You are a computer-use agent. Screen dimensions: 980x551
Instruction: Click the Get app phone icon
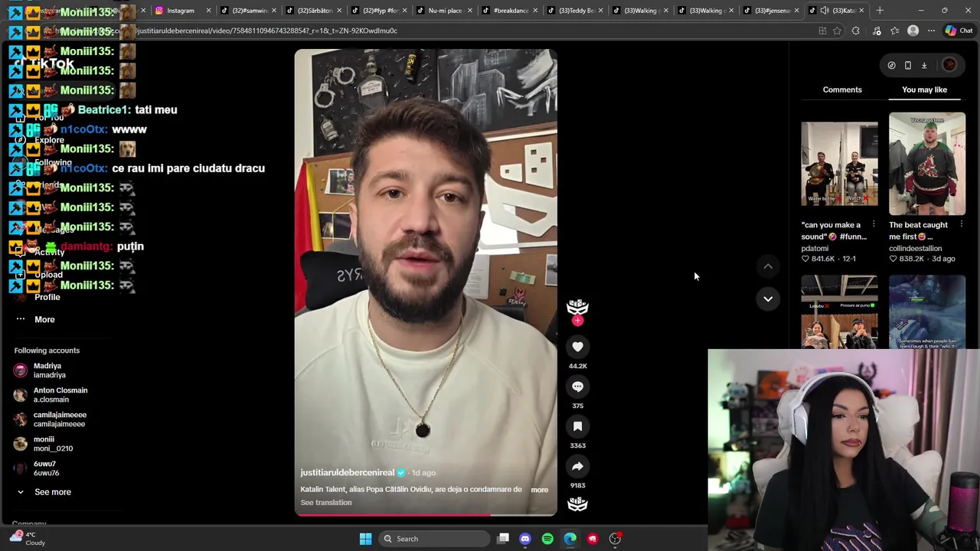coord(908,65)
